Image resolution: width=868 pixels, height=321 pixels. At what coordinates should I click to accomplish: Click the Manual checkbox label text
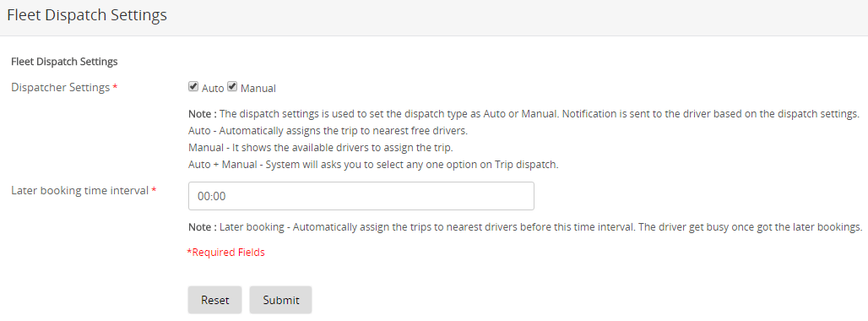(258, 88)
